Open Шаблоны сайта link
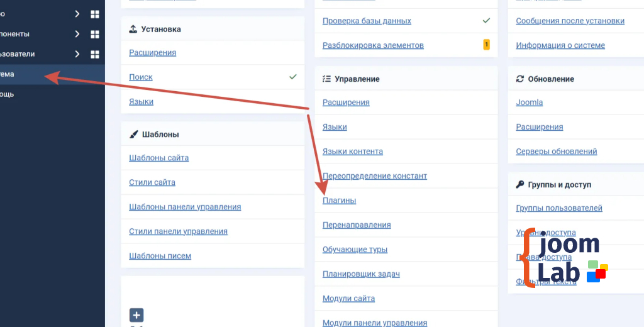 pyautogui.click(x=158, y=158)
